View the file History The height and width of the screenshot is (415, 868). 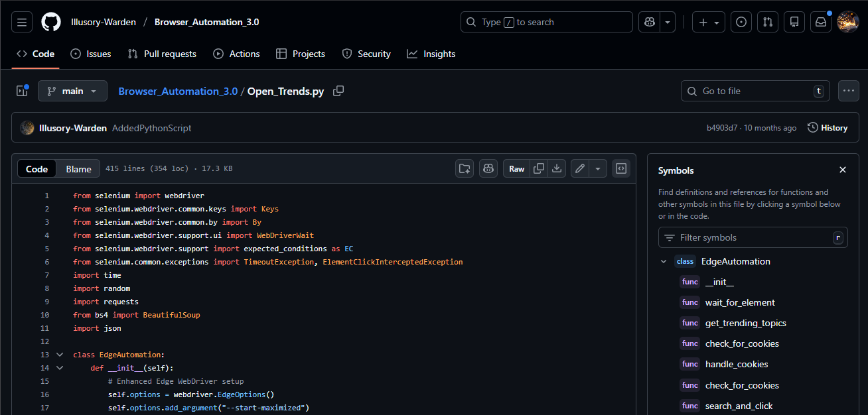coord(828,127)
